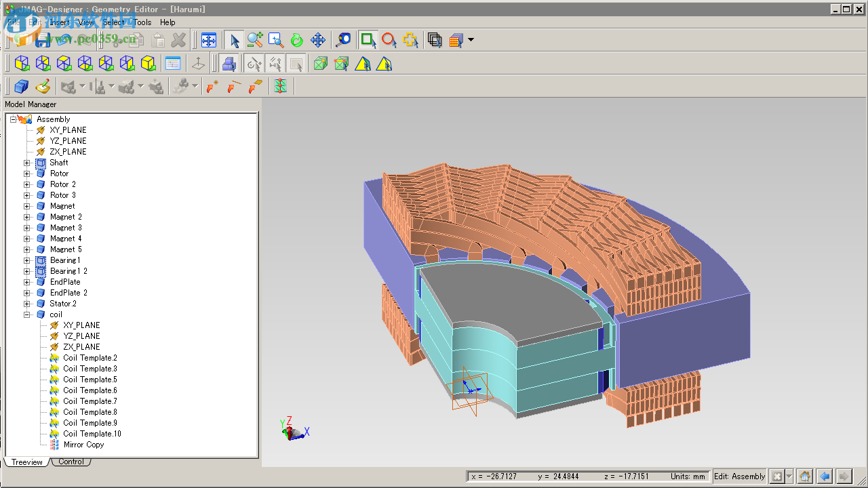Image resolution: width=868 pixels, height=488 pixels.
Task: Activate the pan move arrows tool
Action: click(318, 40)
